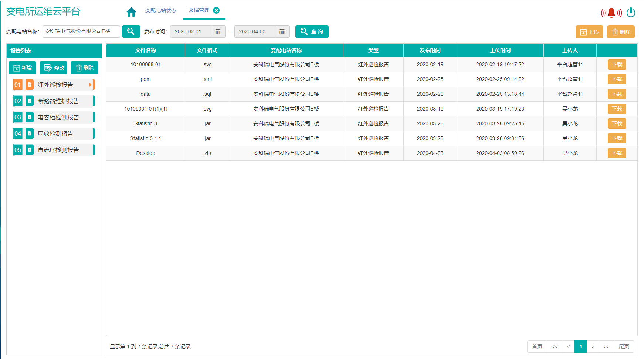
Task: Sort by the 文件格式 column header
Action: [207, 50]
